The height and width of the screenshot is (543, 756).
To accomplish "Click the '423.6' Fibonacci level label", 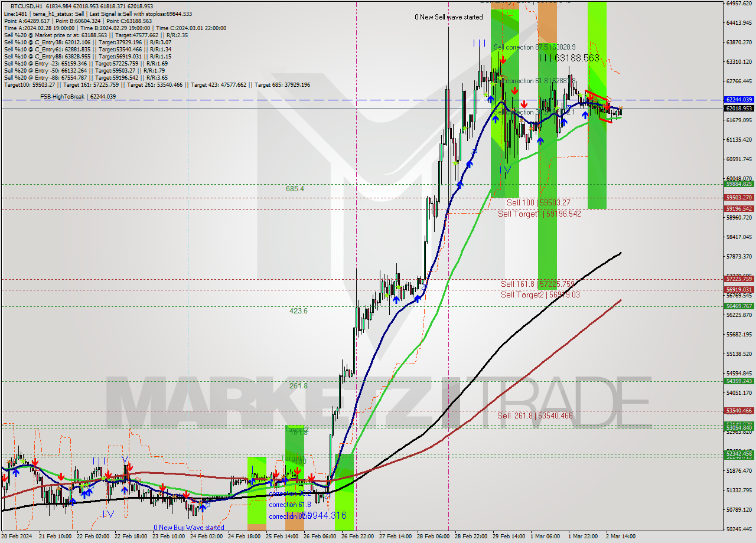I will pos(298,310).
